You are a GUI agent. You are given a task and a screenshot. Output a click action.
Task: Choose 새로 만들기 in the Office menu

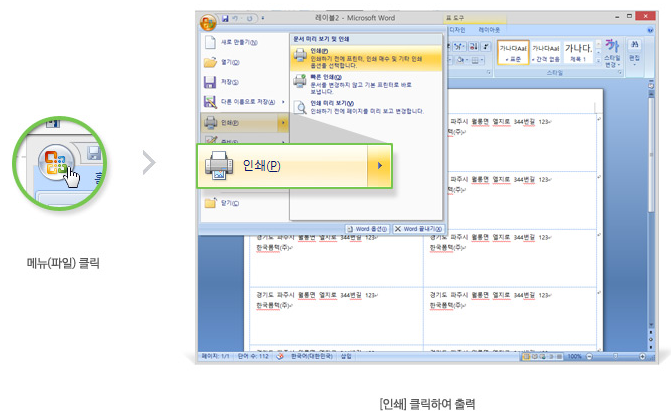point(244,42)
